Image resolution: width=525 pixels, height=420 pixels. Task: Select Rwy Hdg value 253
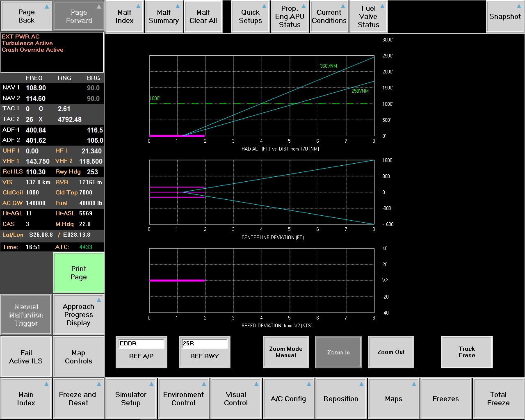[x=93, y=172]
